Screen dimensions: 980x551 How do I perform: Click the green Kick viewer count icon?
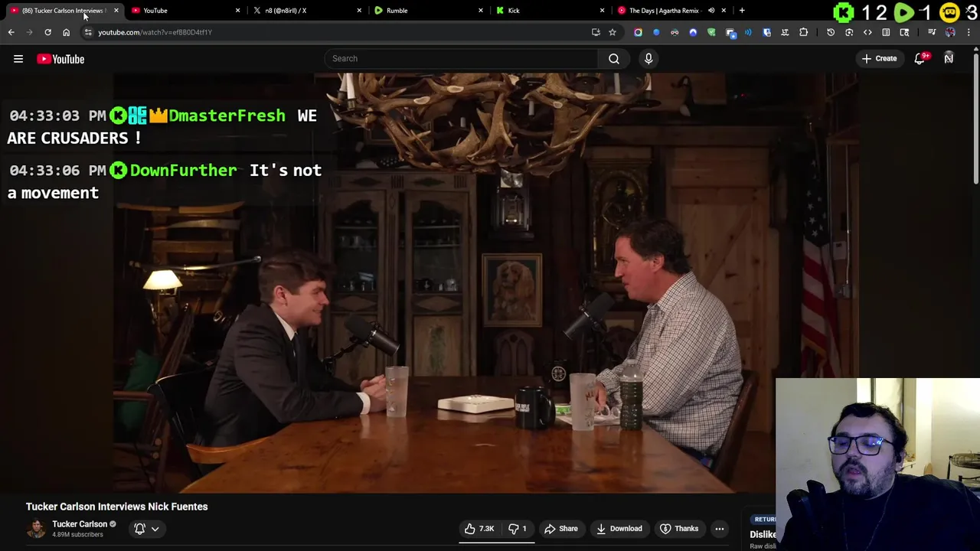(843, 12)
